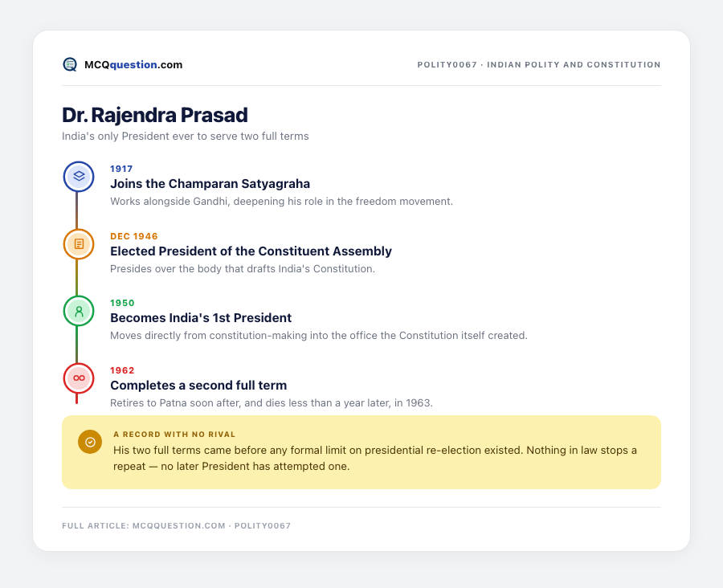
Task: Select the 1950 year marker label
Action: 122,303
